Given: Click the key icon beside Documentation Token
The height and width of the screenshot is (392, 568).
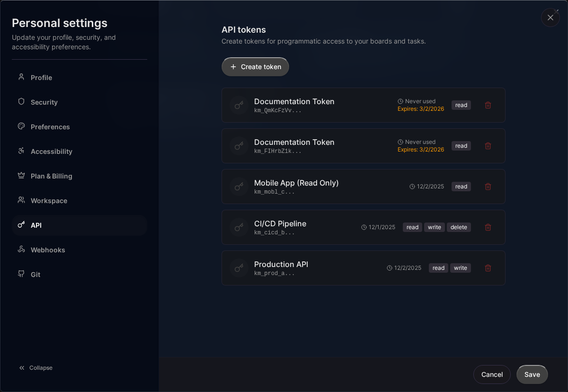Looking at the screenshot, I should pyautogui.click(x=238, y=105).
